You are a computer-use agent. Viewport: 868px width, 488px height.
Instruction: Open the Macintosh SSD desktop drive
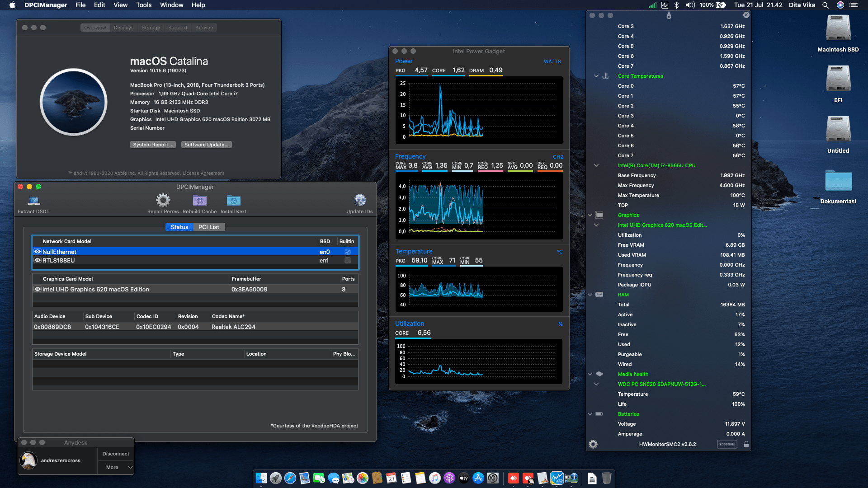(x=838, y=28)
